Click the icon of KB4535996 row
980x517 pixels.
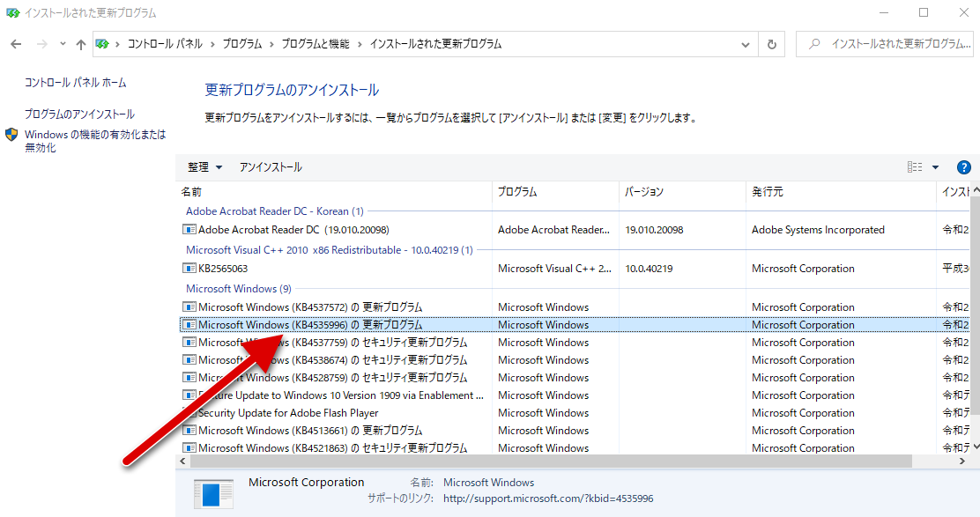[189, 325]
